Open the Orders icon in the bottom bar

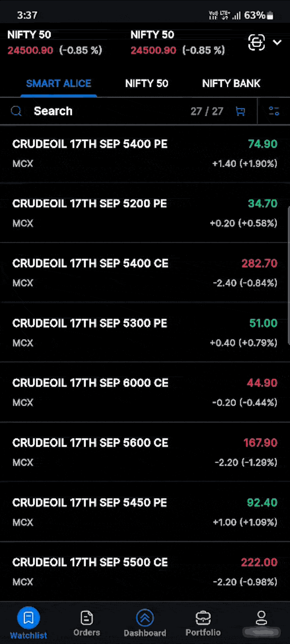click(x=87, y=618)
